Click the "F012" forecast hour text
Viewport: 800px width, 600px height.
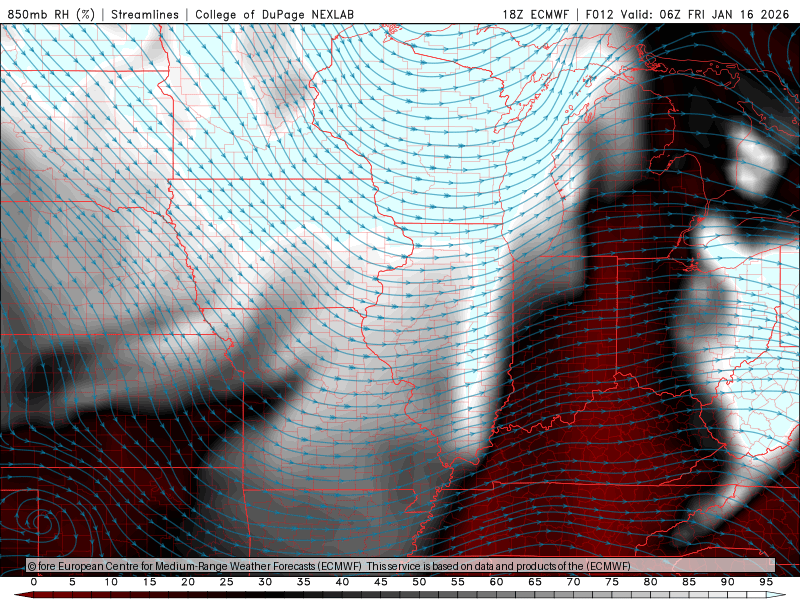[599, 14]
